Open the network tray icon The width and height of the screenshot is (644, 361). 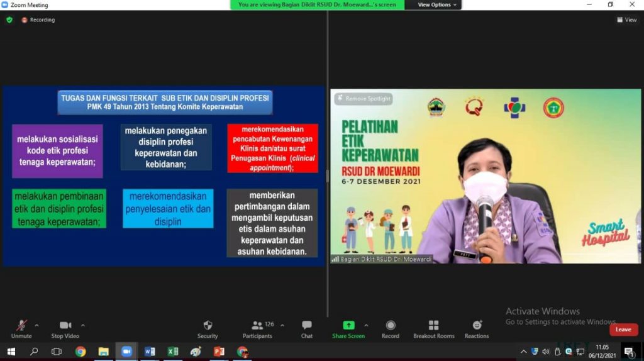(580, 352)
